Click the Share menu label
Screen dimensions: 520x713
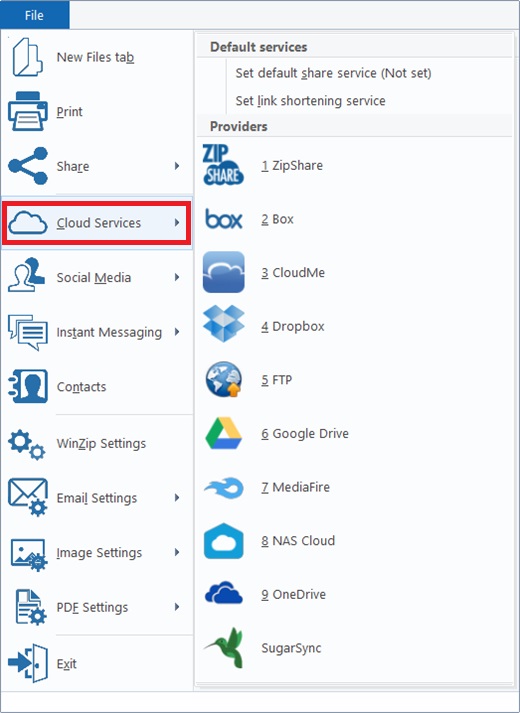(73, 166)
